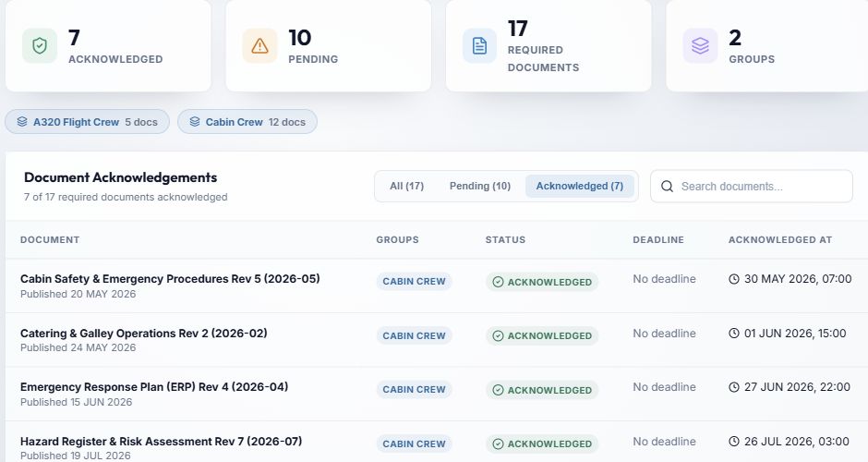The height and width of the screenshot is (462, 868).
Task: Click the DOCUMENT column header
Action: point(50,240)
